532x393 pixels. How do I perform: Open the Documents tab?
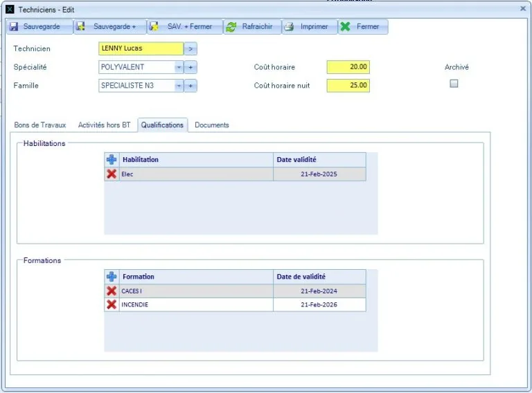212,125
